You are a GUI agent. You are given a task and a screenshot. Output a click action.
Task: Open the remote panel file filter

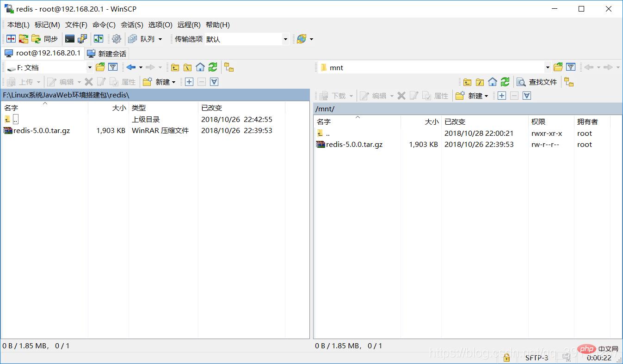coord(571,67)
